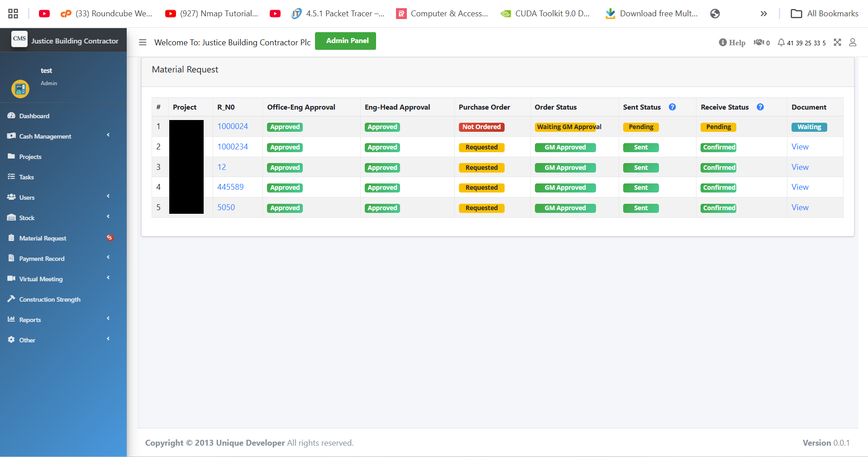Expand the Stock sidebar menu
868x457 pixels.
click(x=27, y=218)
